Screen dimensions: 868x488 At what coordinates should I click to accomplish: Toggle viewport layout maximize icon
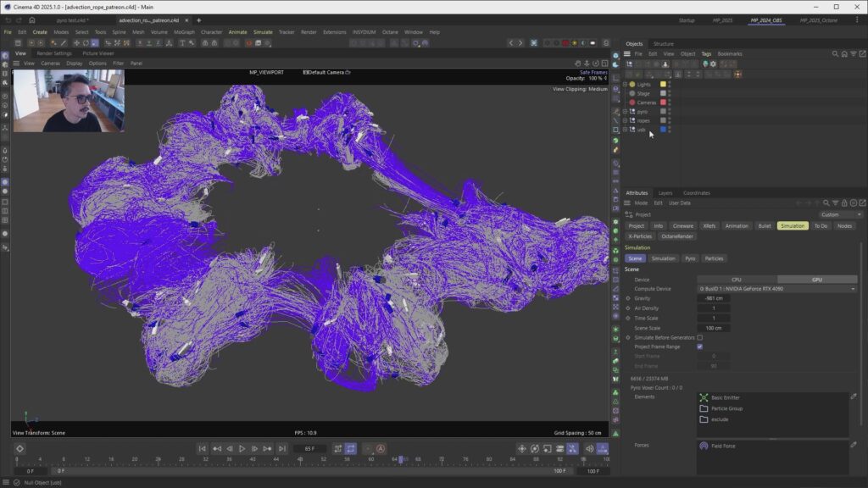tap(605, 63)
